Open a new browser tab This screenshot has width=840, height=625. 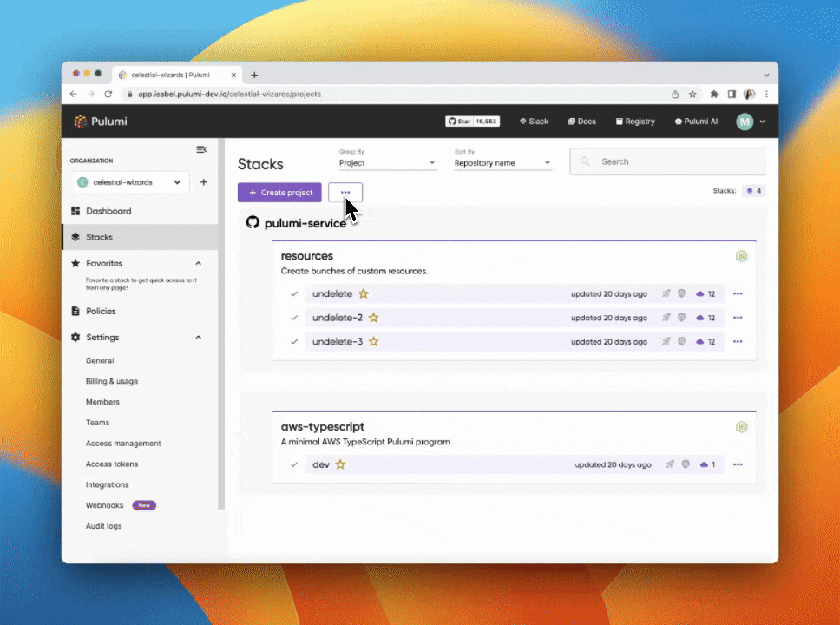click(254, 75)
